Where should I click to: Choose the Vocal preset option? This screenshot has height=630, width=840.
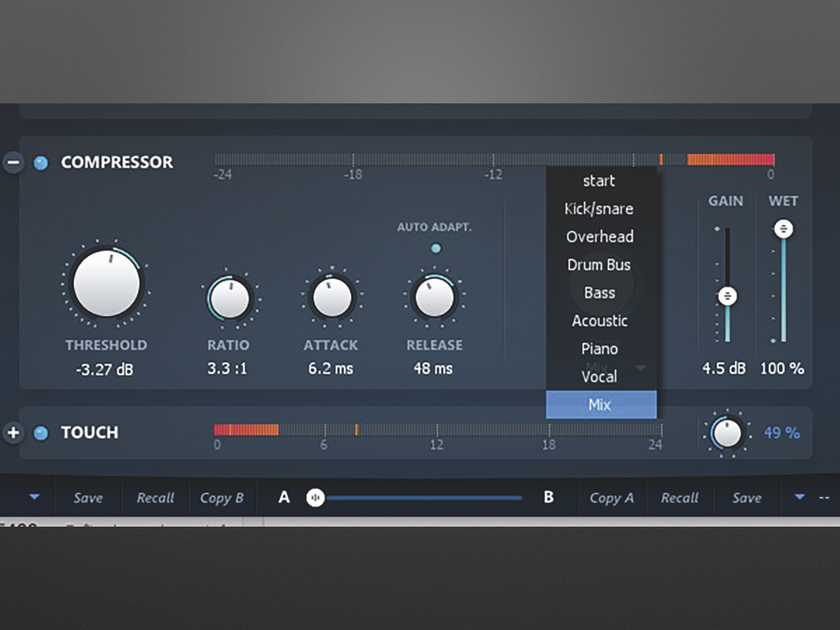coord(600,377)
